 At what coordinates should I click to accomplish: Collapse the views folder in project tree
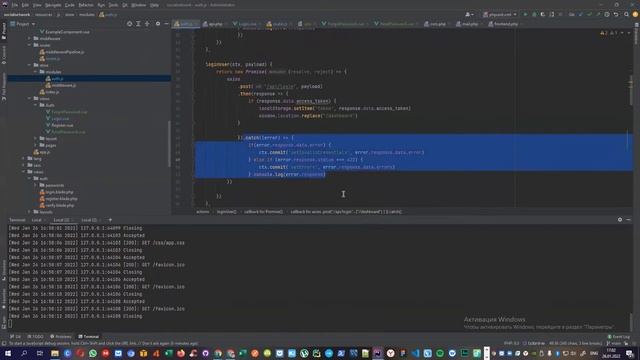[x=29, y=98]
